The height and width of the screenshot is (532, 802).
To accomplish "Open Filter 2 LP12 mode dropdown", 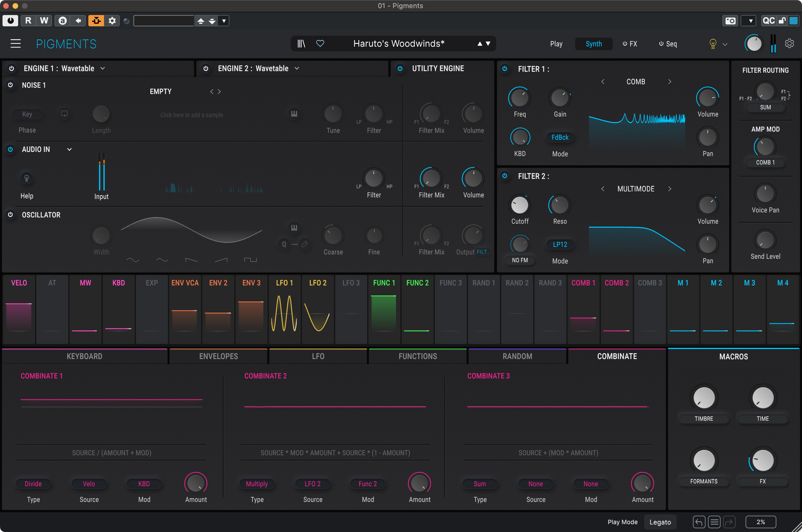I will [560, 244].
